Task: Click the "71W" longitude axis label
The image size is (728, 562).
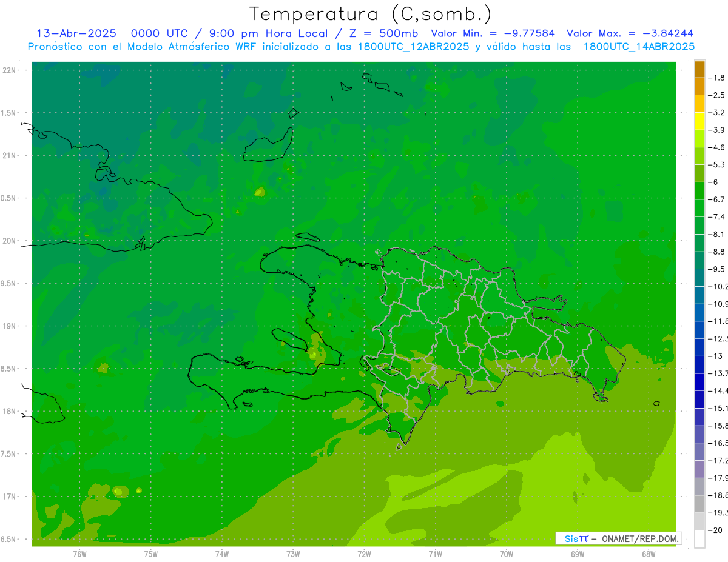Action: (435, 554)
